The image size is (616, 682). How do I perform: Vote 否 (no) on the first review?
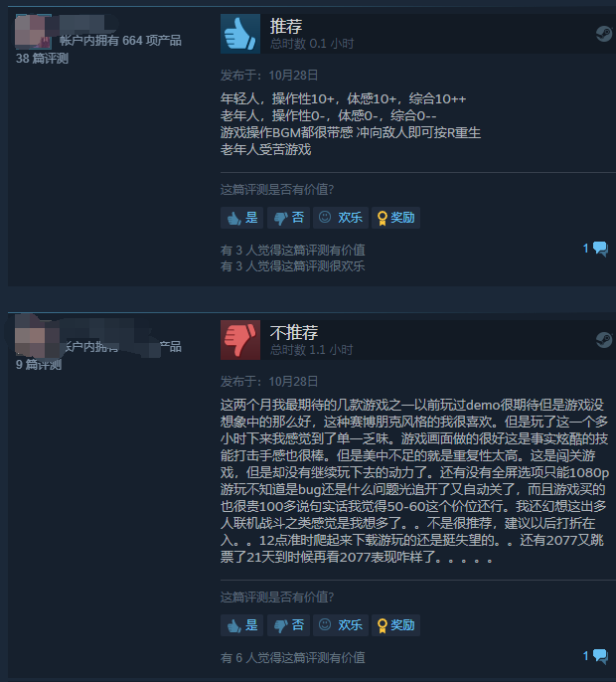click(x=289, y=218)
